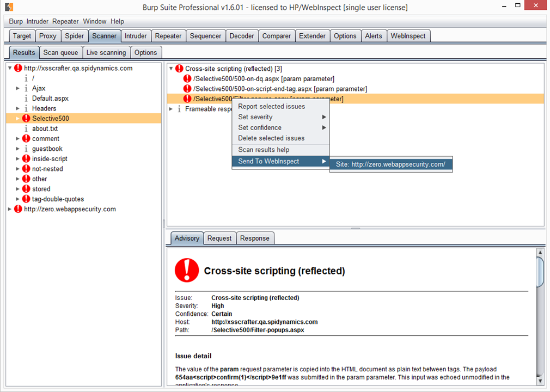Screen dimensions: 550x392
Task: Open the Extender tab
Action: (312, 36)
